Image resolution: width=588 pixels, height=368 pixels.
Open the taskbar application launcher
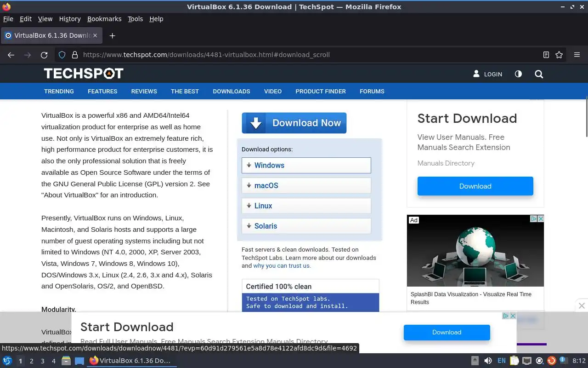pyautogui.click(x=7, y=361)
